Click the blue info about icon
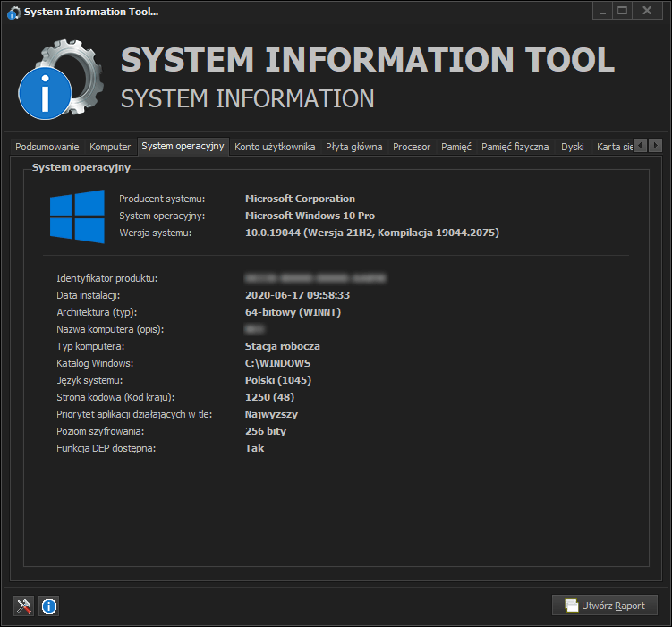Screen dimensions: 672x627 [x=49, y=606]
